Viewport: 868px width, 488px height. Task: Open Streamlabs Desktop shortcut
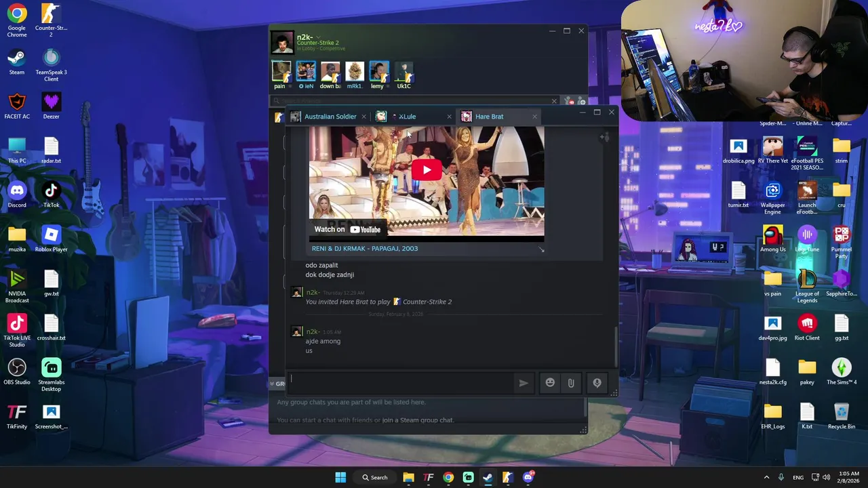51,375
